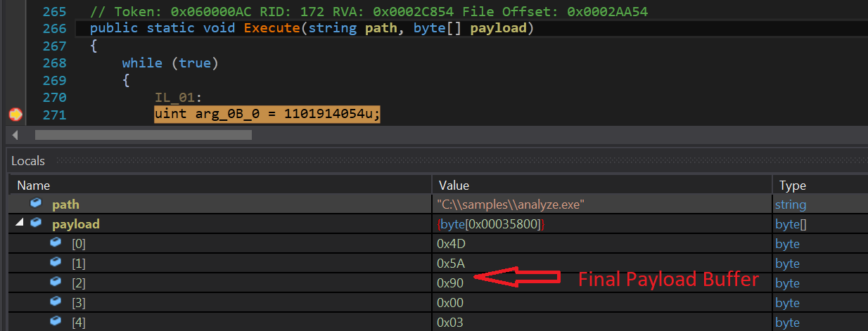This screenshot has width=868, height=331.
Task: Click the cube icon beside index [2]
Action: tap(56, 283)
